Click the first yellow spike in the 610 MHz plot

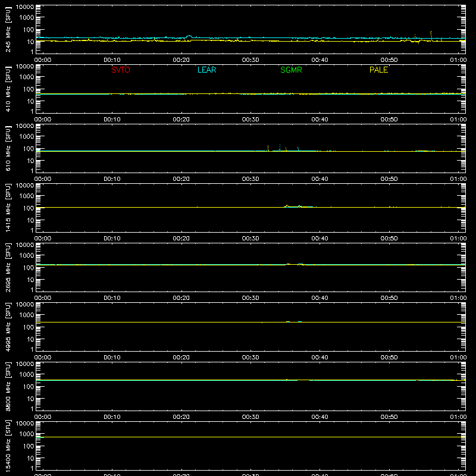point(268,148)
